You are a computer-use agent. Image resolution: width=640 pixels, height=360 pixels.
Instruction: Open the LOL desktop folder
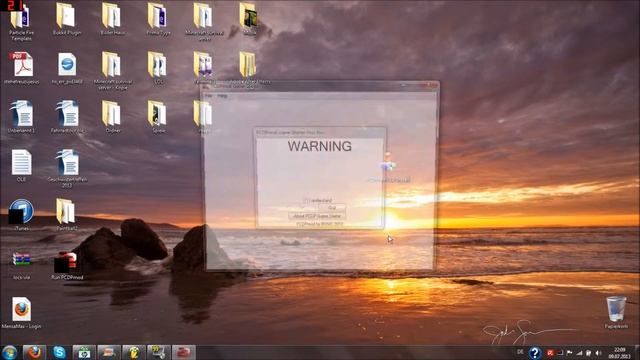pyautogui.click(x=158, y=68)
